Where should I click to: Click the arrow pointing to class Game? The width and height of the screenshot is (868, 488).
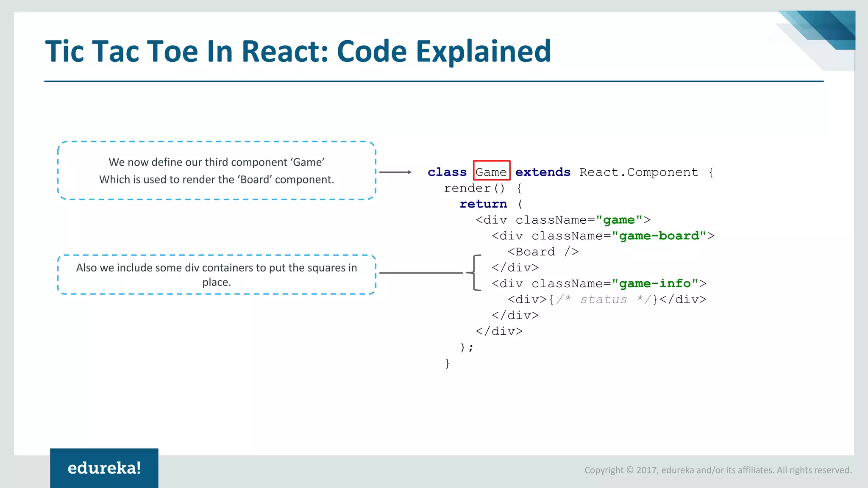[x=395, y=172]
